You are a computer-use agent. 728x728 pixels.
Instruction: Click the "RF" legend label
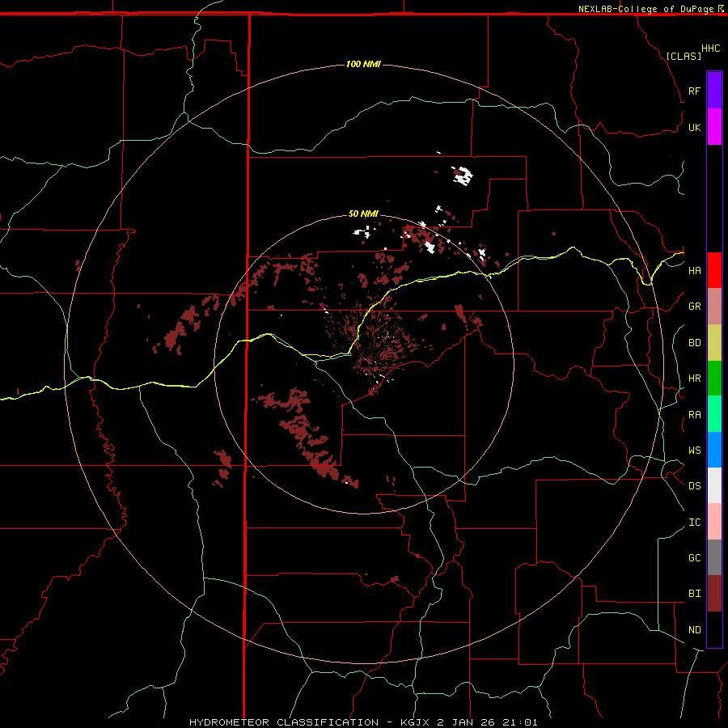tap(694, 91)
